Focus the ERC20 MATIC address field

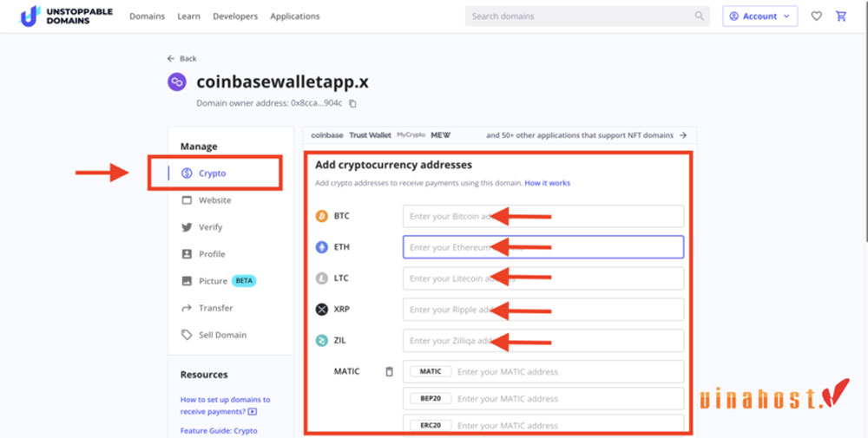click(x=543, y=424)
